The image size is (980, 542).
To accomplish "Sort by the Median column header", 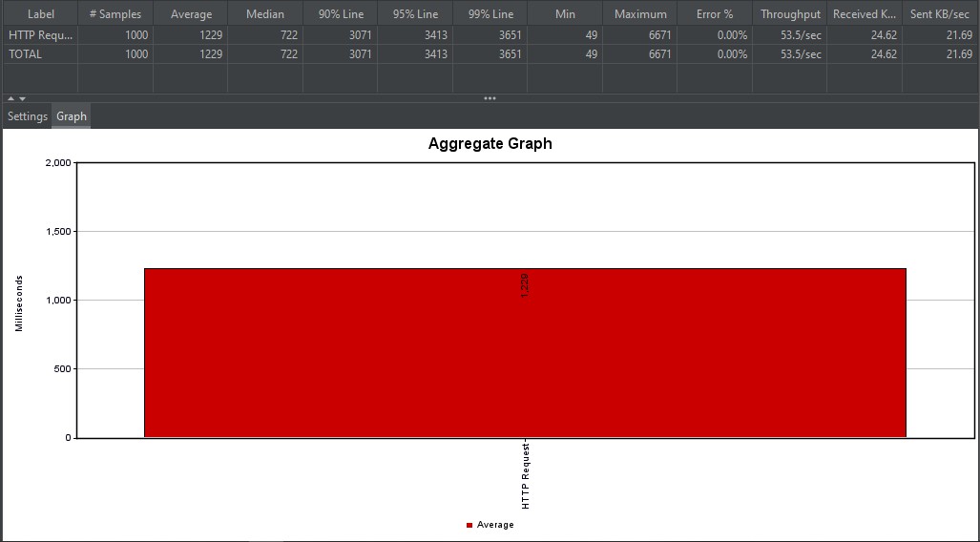I will (265, 13).
